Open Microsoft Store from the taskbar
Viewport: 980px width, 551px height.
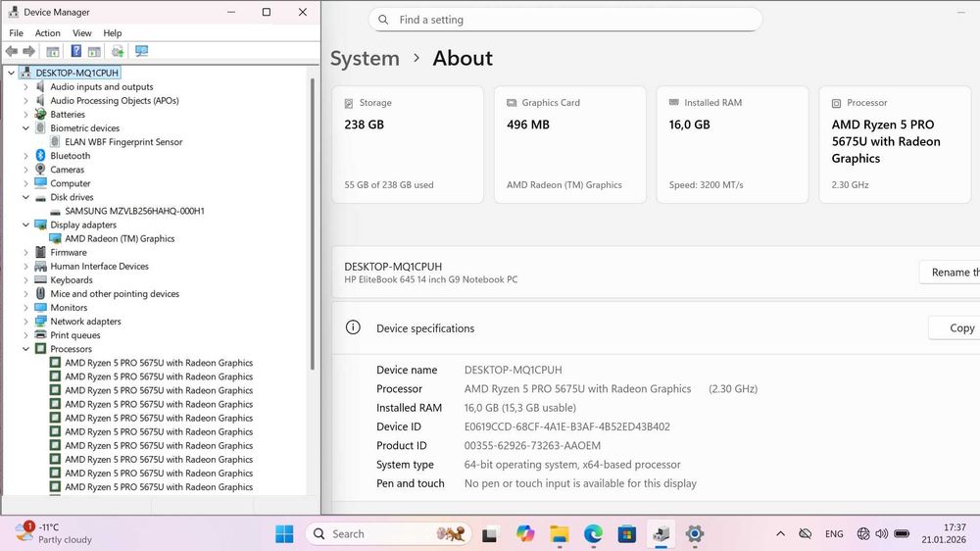click(x=627, y=533)
